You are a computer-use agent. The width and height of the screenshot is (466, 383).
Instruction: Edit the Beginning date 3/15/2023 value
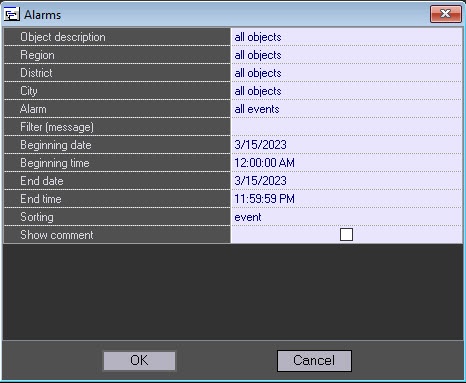click(346, 145)
